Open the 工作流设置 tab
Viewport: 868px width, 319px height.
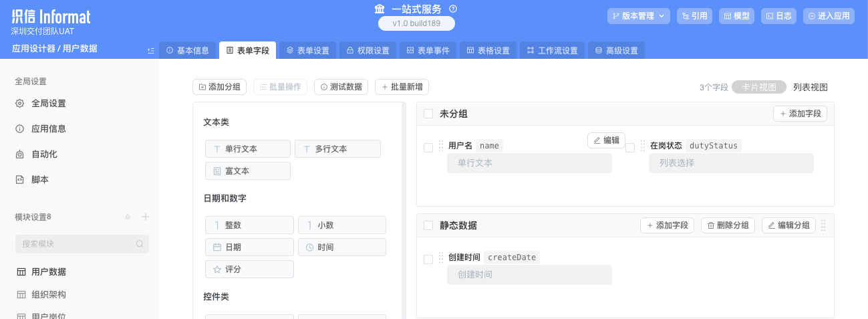tap(552, 51)
